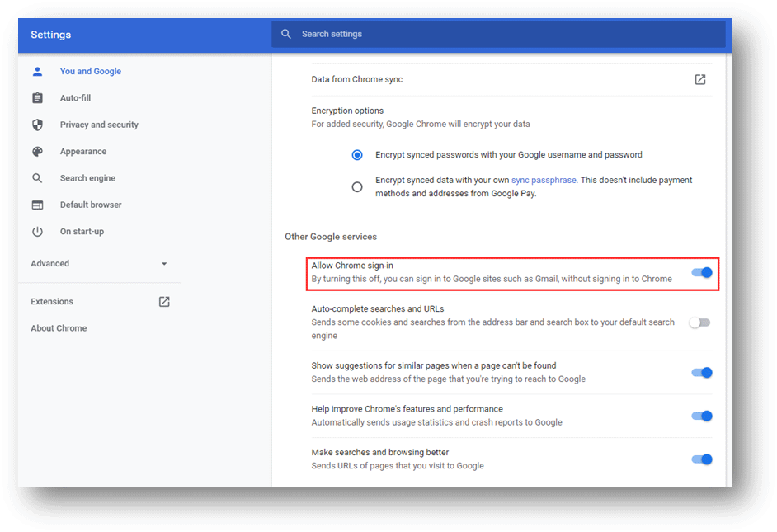Open Extensions via its external link icon
Image resolution: width=777 pixels, height=532 pixels.
click(164, 301)
